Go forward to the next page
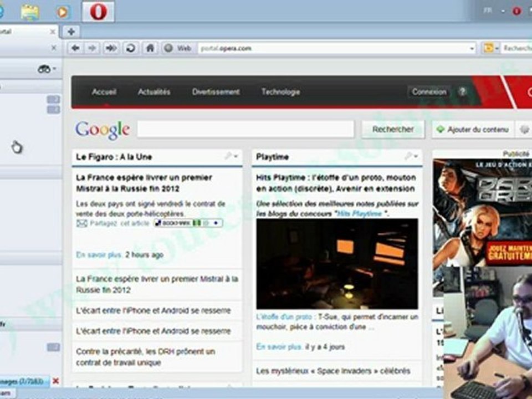Viewport: 532px width, 399px height. [x=92, y=48]
